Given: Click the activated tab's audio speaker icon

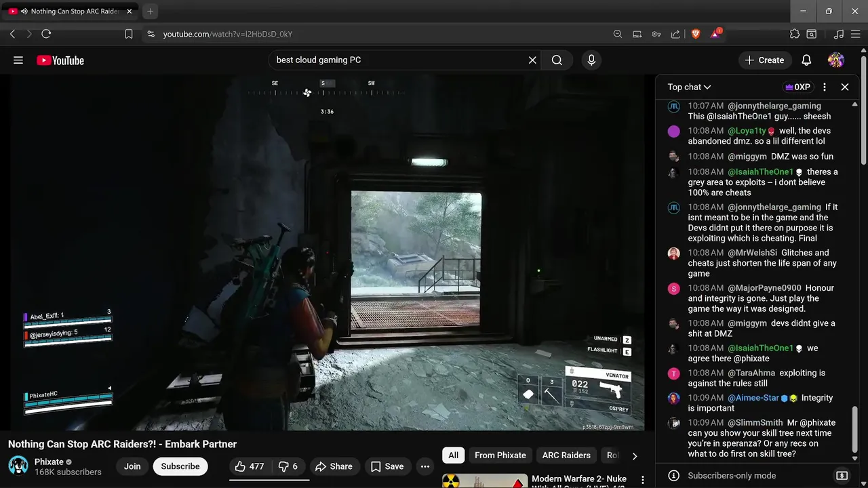Looking at the screenshot, I should coord(24,12).
